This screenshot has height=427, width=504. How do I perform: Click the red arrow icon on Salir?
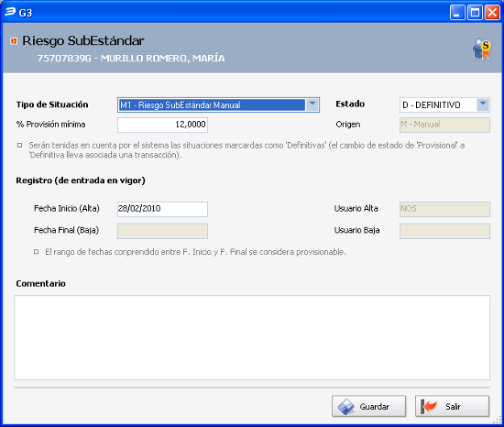pos(429,407)
